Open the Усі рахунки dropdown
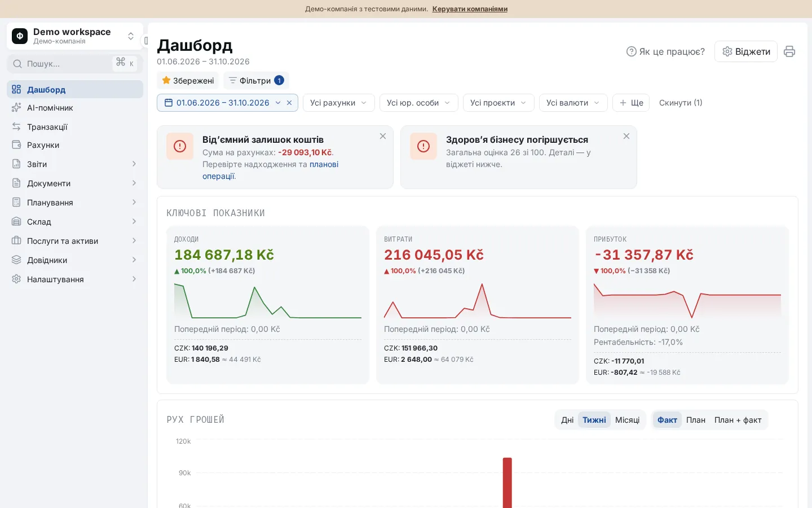 (339, 103)
